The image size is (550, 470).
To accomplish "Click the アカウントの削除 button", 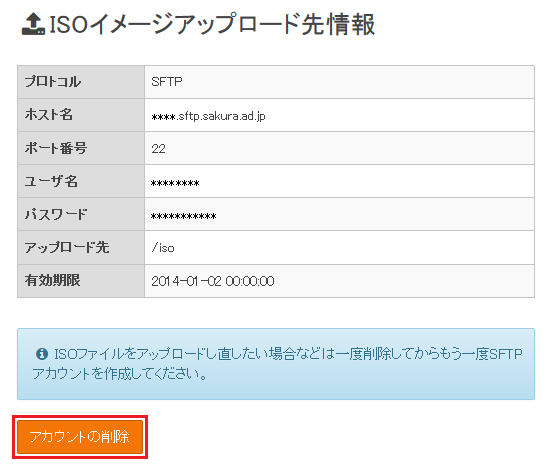I will click(80, 437).
